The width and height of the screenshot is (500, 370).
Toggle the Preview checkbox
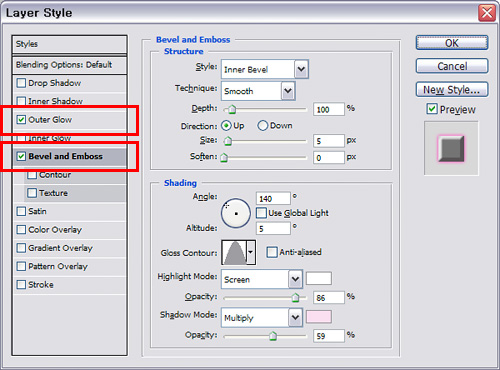[432, 109]
